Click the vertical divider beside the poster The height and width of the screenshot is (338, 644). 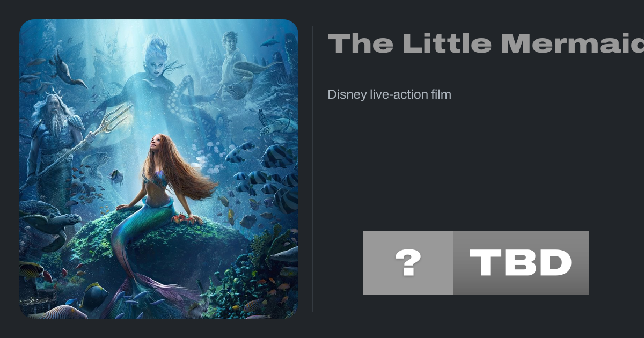tap(313, 168)
